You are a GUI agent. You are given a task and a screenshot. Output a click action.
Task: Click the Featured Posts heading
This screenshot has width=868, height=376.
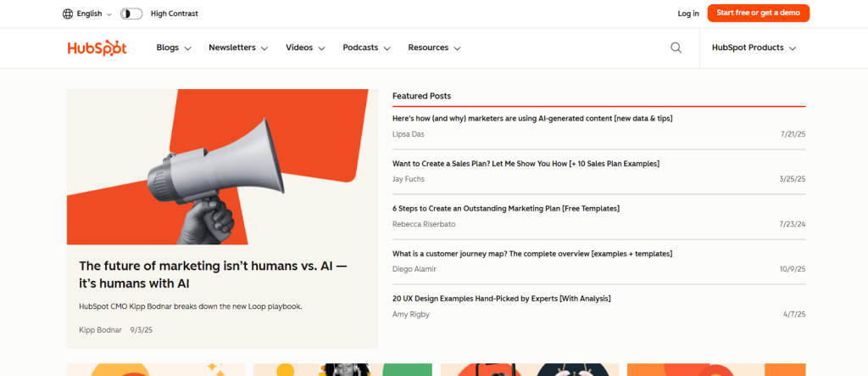click(422, 96)
